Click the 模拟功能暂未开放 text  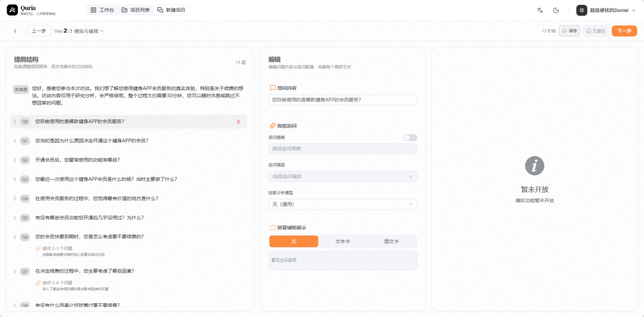point(535,201)
